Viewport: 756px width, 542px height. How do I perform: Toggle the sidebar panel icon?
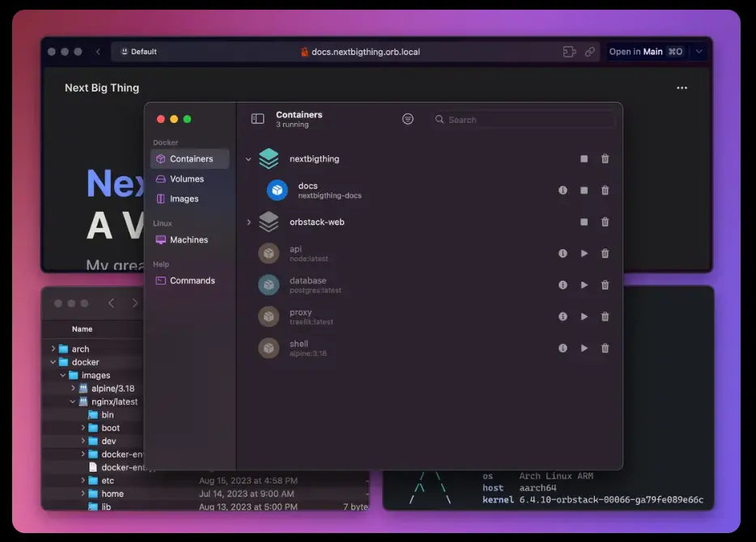[257, 119]
